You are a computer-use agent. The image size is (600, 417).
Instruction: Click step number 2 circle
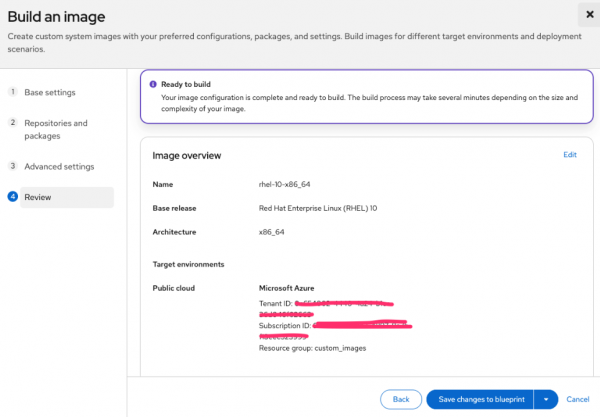13,122
